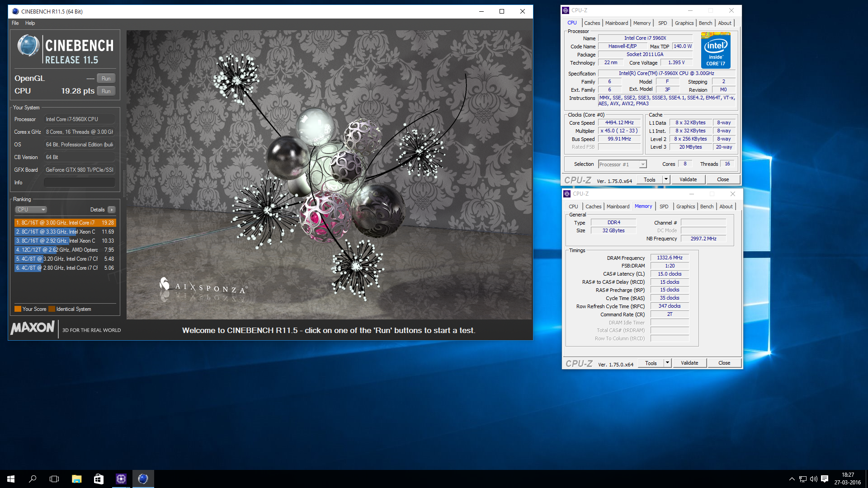Select ranking row 2 Xeon 11.69
The image size is (868, 488).
tap(65, 232)
